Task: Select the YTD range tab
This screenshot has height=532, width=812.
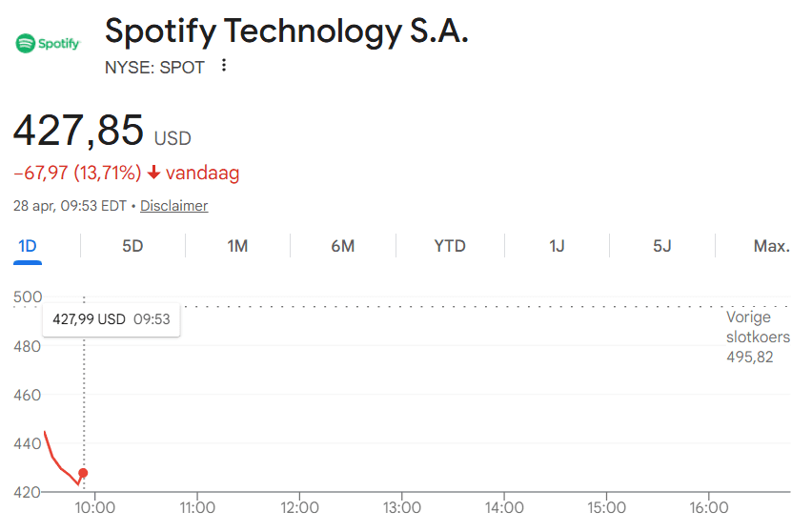Action: (450, 246)
